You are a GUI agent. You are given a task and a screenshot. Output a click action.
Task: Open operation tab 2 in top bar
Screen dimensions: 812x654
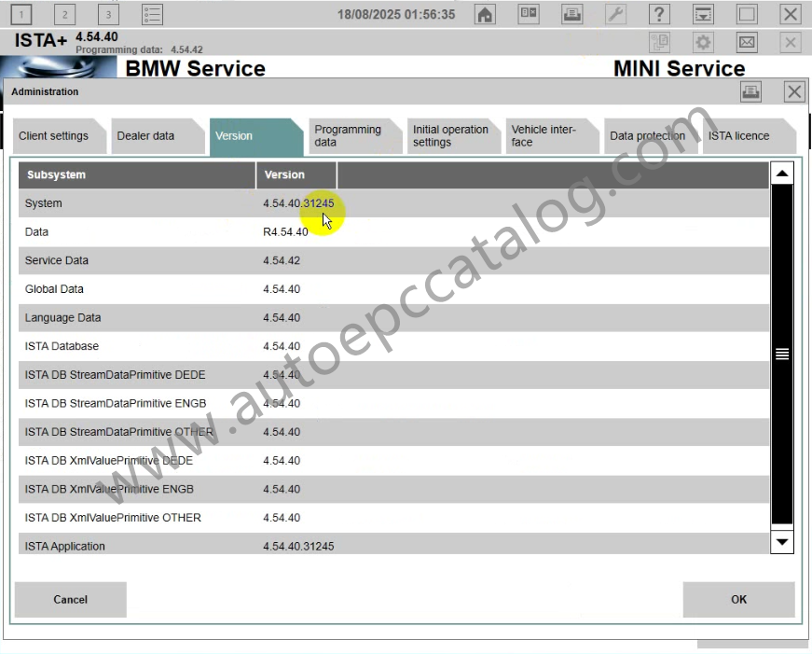click(x=64, y=15)
